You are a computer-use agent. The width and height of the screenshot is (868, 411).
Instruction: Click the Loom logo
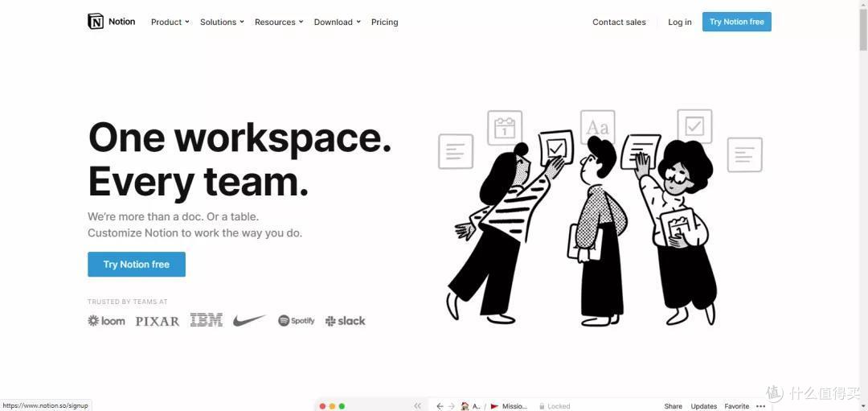pyautogui.click(x=106, y=321)
